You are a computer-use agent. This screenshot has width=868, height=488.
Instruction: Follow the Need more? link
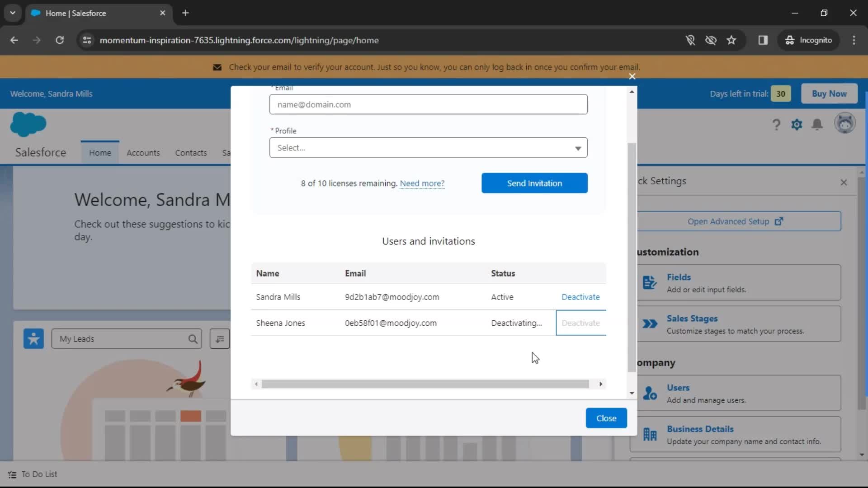pyautogui.click(x=422, y=183)
